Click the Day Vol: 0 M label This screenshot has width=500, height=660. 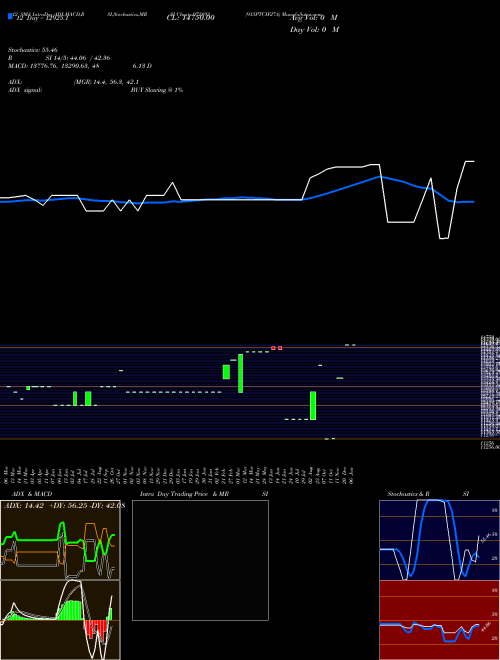tap(314, 29)
